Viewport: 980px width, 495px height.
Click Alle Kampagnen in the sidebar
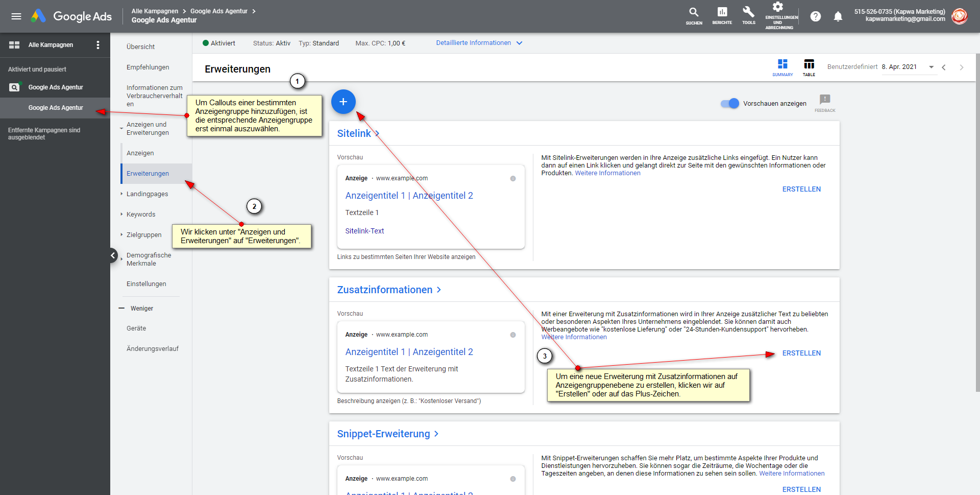coord(51,45)
